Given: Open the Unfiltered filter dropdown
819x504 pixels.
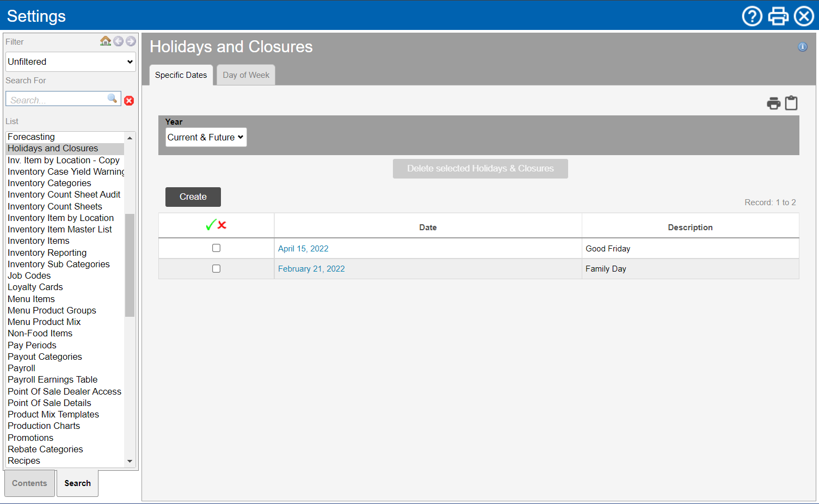Looking at the screenshot, I should click(71, 62).
